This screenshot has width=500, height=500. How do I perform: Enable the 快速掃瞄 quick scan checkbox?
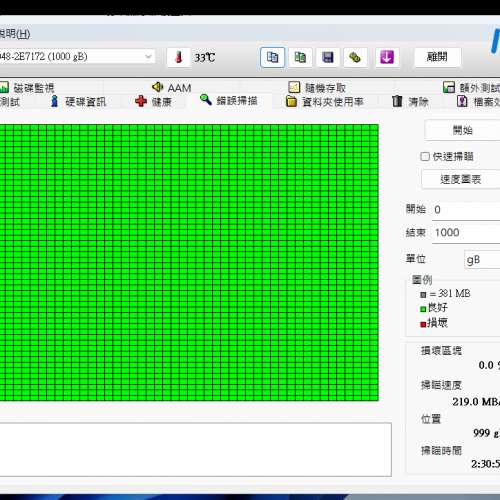(x=425, y=156)
